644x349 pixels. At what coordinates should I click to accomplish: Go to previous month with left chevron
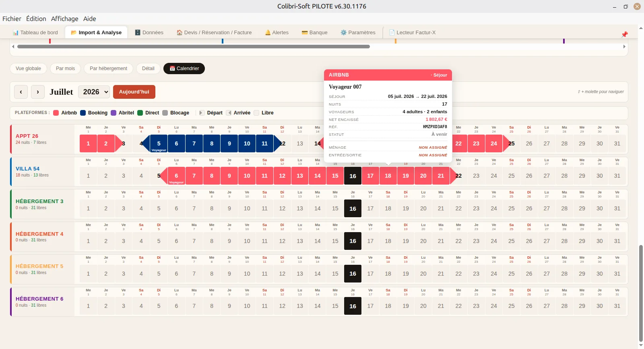coord(21,92)
